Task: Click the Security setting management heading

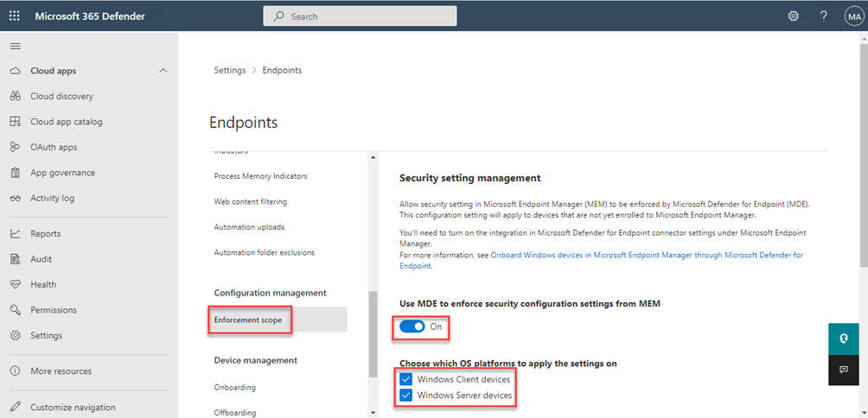Action: 470,178
